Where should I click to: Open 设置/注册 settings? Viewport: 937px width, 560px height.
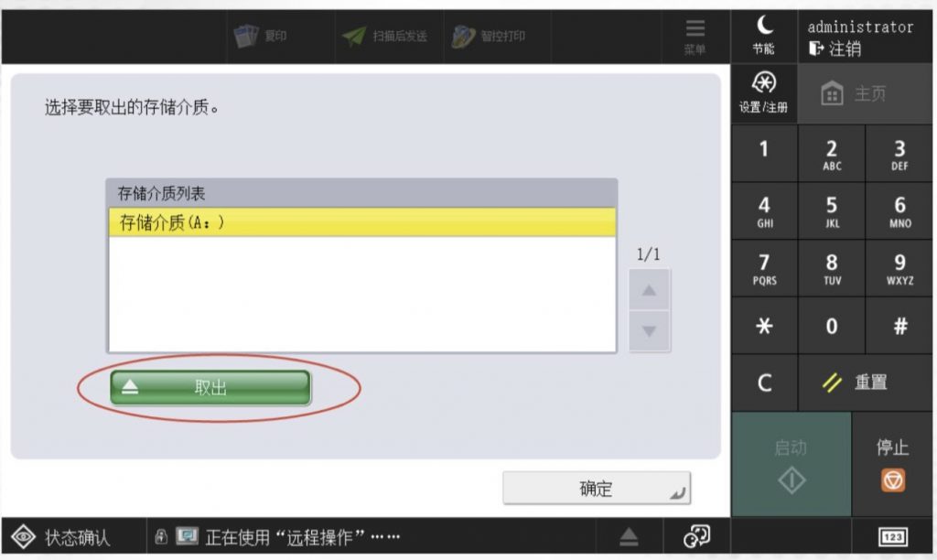click(x=764, y=93)
